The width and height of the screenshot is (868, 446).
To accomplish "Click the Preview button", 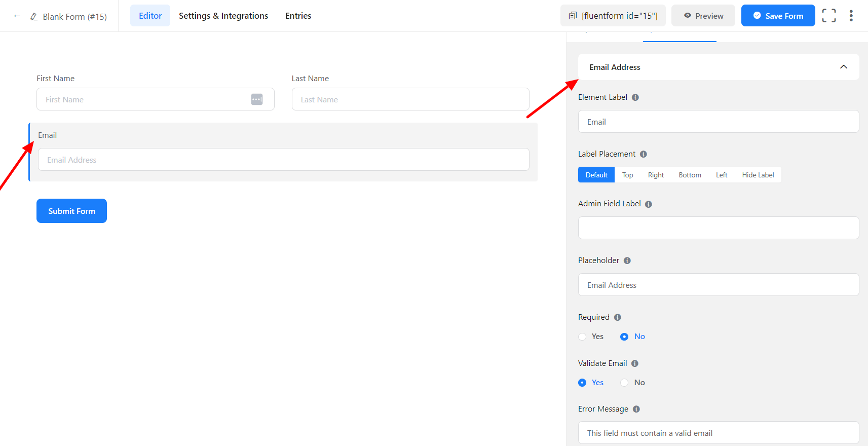I will tap(703, 16).
